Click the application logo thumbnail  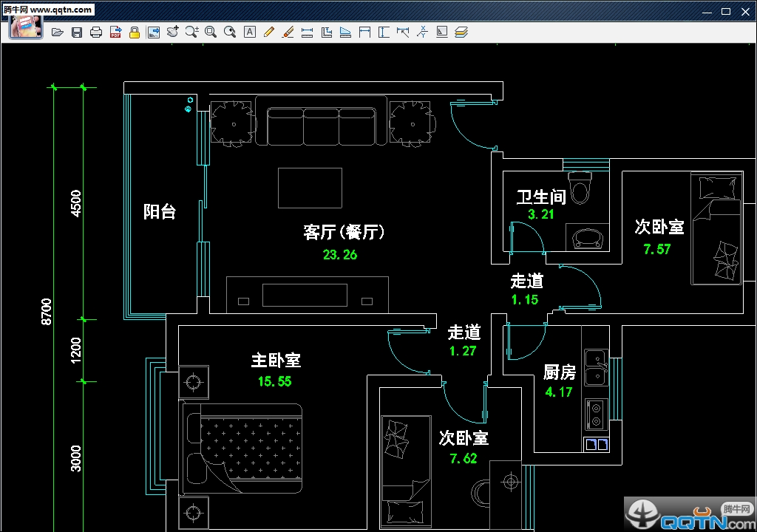26,27
